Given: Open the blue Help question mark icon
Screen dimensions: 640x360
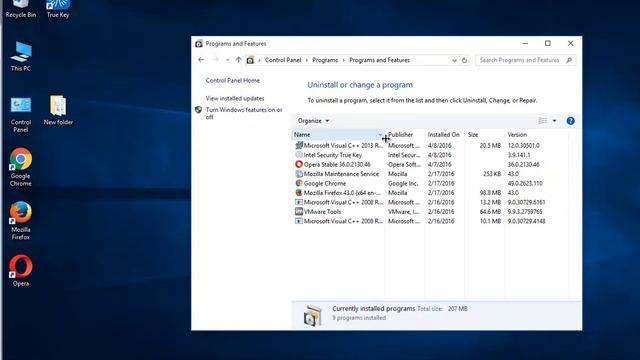Looking at the screenshot, I should (x=571, y=121).
